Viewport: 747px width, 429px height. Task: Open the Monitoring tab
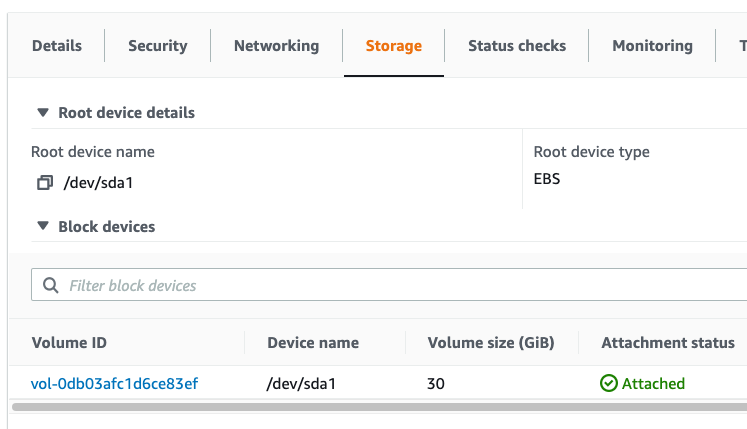pos(652,46)
